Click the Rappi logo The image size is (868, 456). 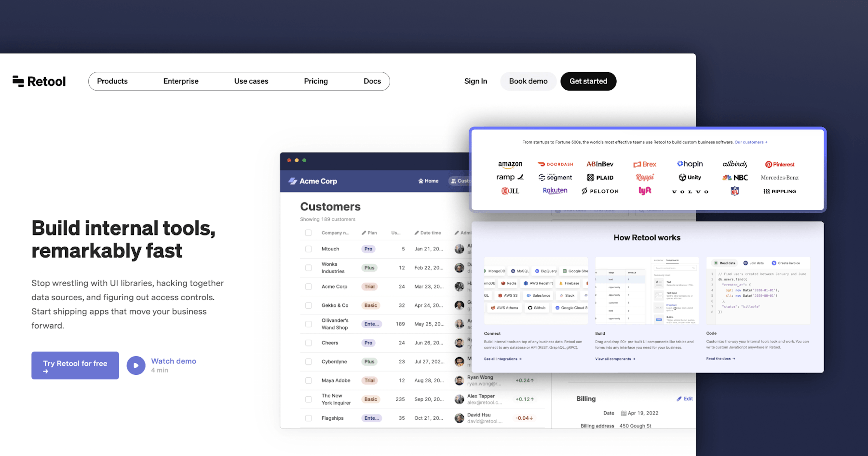coord(645,177)
